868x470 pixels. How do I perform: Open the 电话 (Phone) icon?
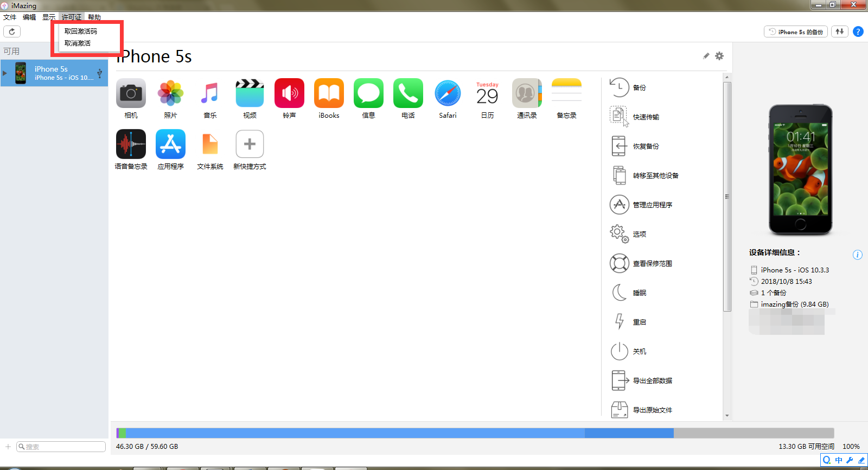point(408,93)
